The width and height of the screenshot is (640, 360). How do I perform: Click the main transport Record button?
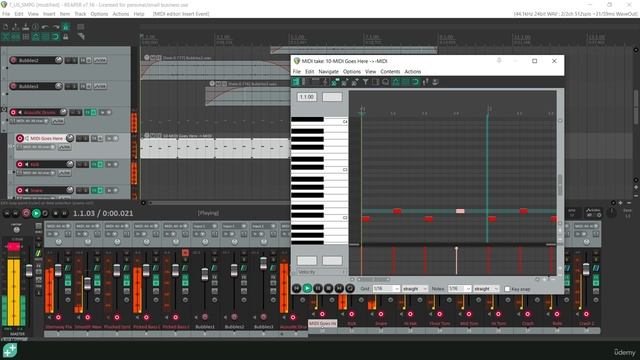point(26,213)
